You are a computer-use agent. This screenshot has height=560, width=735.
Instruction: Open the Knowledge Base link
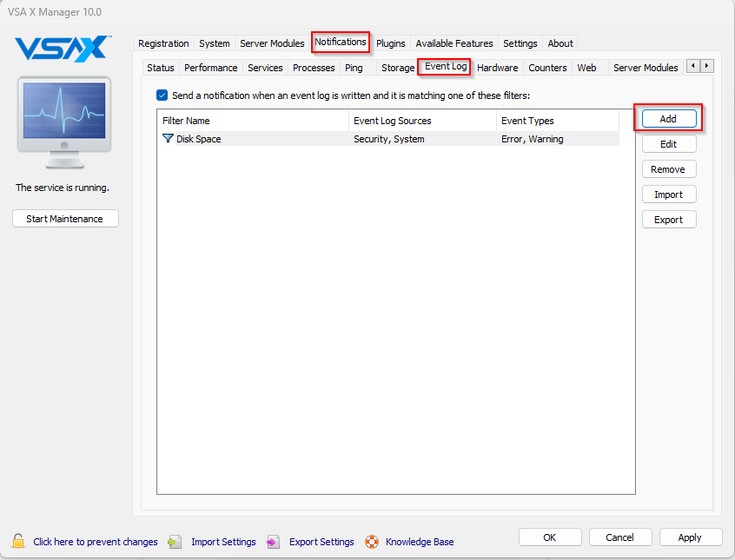[420, 542]
